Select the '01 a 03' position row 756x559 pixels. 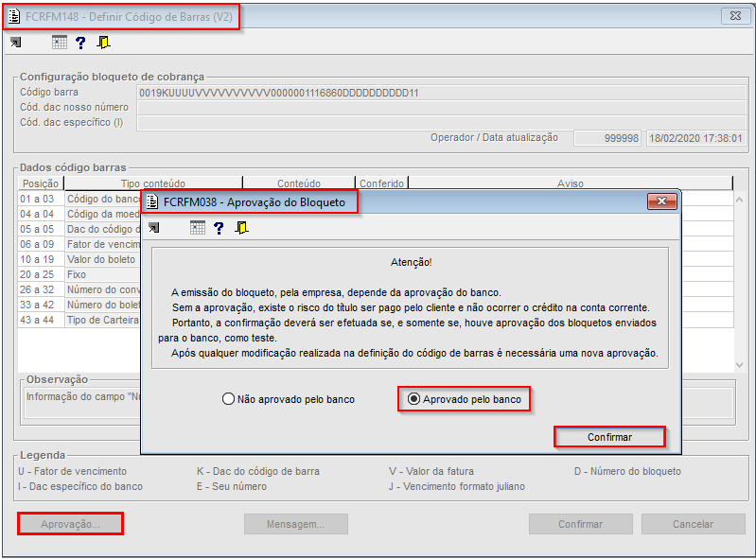click(41, 199)
